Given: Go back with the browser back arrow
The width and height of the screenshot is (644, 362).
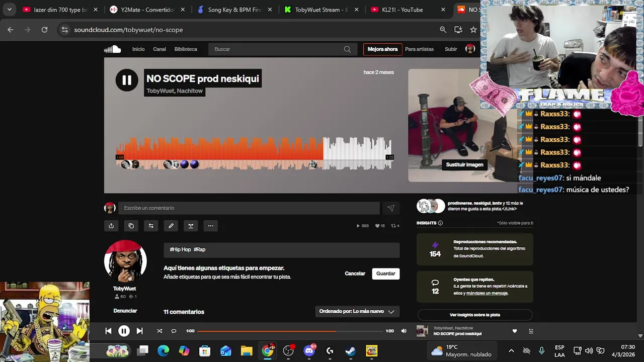Looking at the screenshot, I should (11, 30).
